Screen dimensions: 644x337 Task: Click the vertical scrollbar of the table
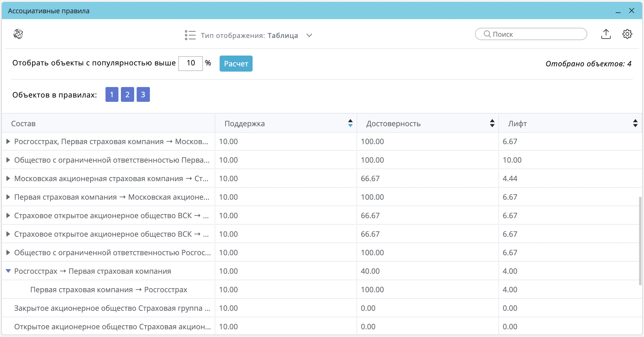click(x=640, y=241)
